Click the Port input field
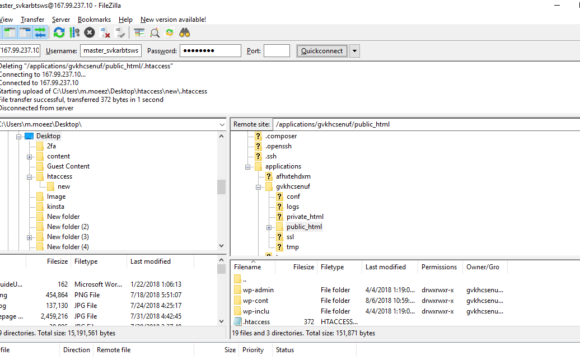580x360 pixels. [x=276, y=50]
